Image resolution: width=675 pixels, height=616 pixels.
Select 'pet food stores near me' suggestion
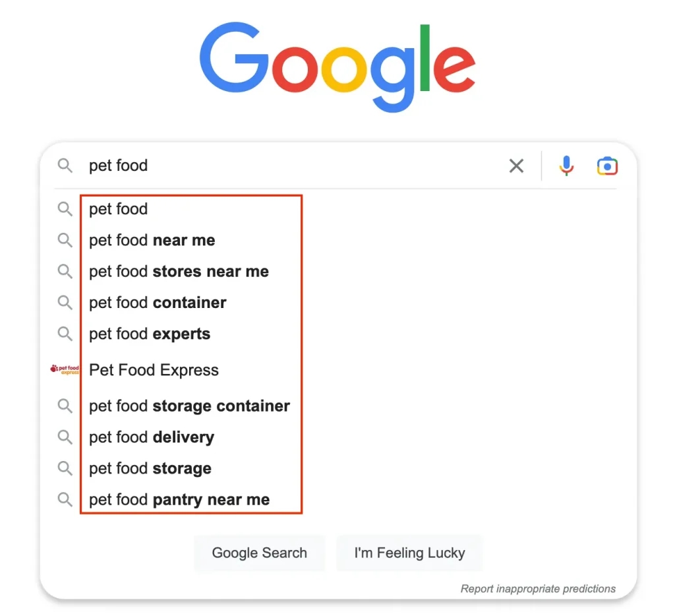(179, 271)
